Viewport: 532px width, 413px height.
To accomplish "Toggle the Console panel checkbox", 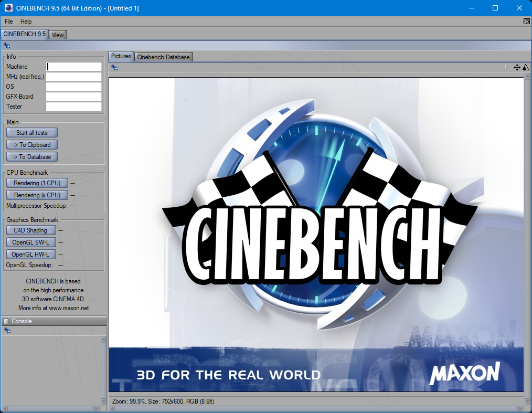I will coord(6,321).
